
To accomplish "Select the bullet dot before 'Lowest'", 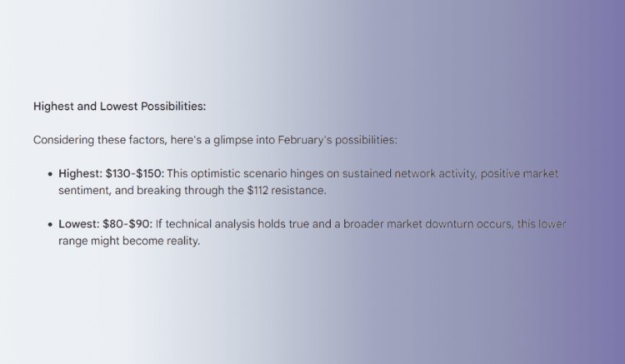I will pyautogui.click(x=50, y=224).
